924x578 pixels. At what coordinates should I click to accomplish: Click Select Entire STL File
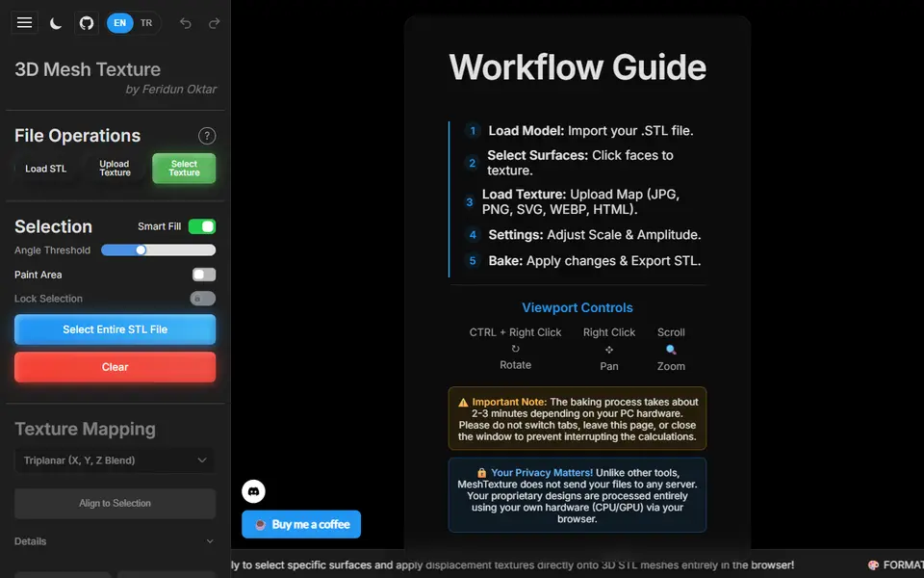point(115,329)
